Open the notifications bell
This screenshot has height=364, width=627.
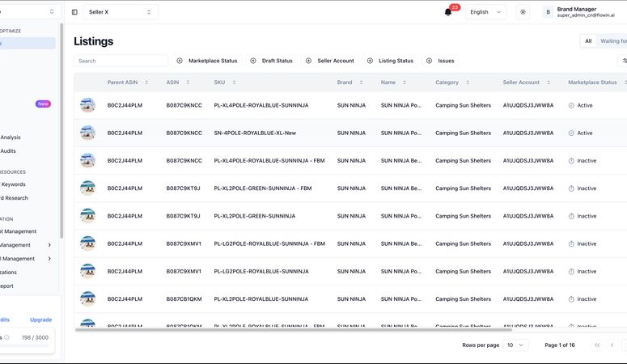click(448, 12)
